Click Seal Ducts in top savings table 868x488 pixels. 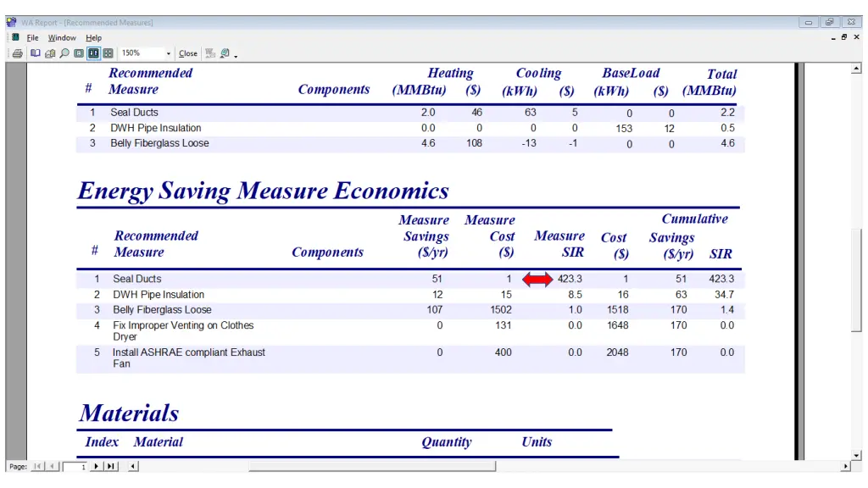[x=134, y=113]
